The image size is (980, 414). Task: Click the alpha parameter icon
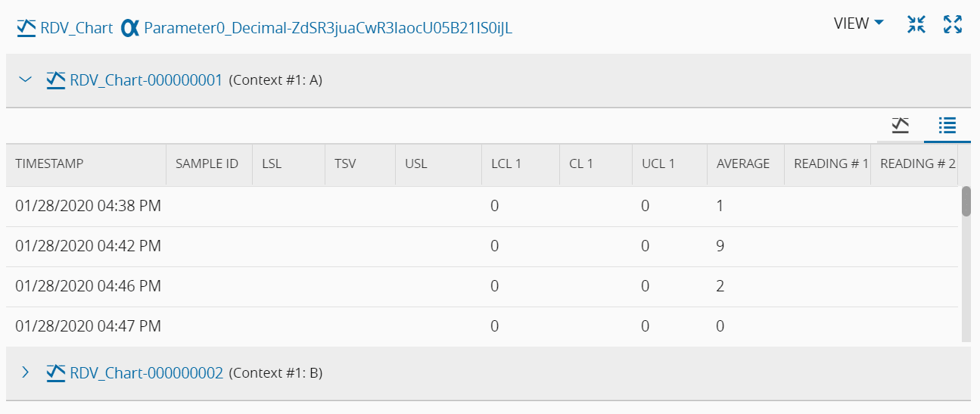coord(130,28)
